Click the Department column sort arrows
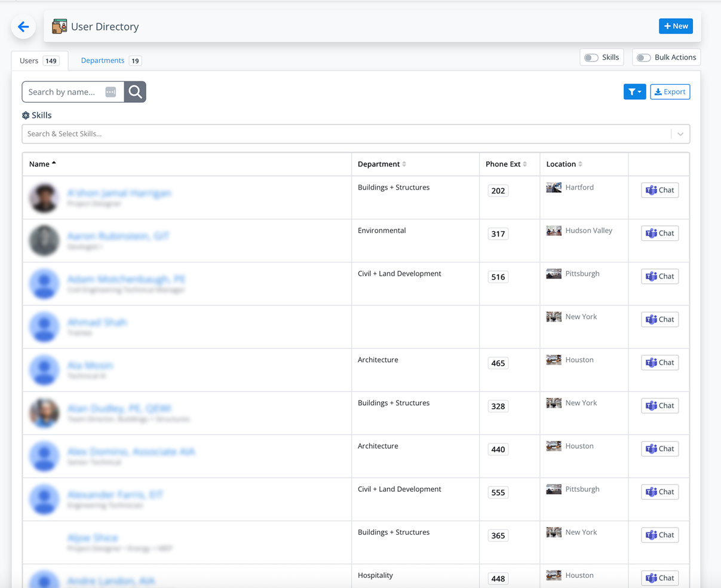This screenshot has height=588, width=721. (x=404, y=164)
